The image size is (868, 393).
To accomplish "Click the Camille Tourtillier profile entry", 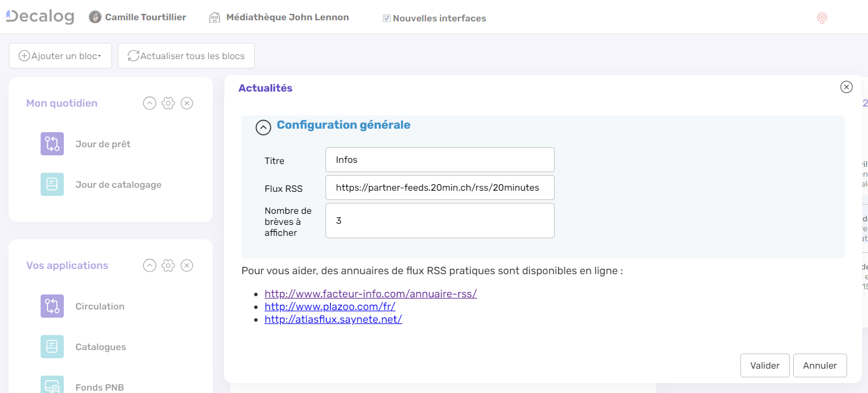I will (138, 17).
